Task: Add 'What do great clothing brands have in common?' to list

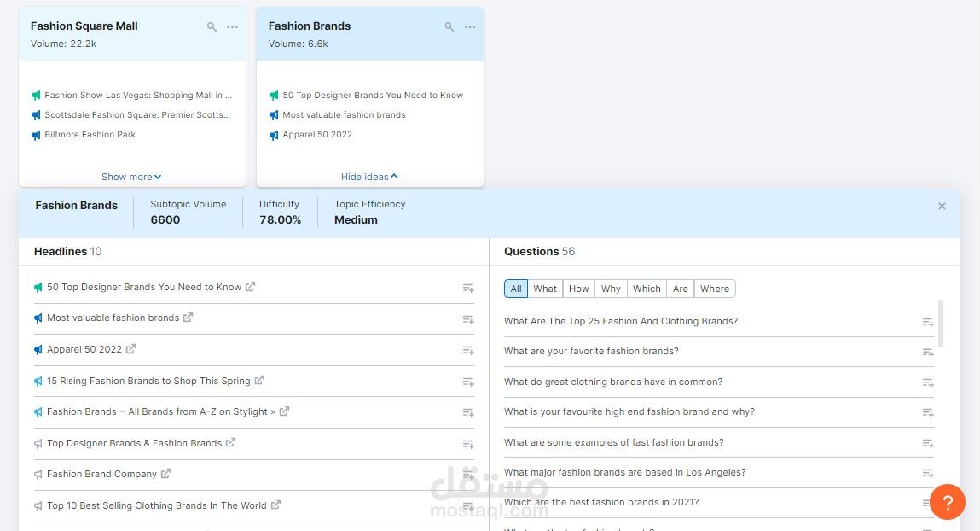Action: [x=928, y=382]
